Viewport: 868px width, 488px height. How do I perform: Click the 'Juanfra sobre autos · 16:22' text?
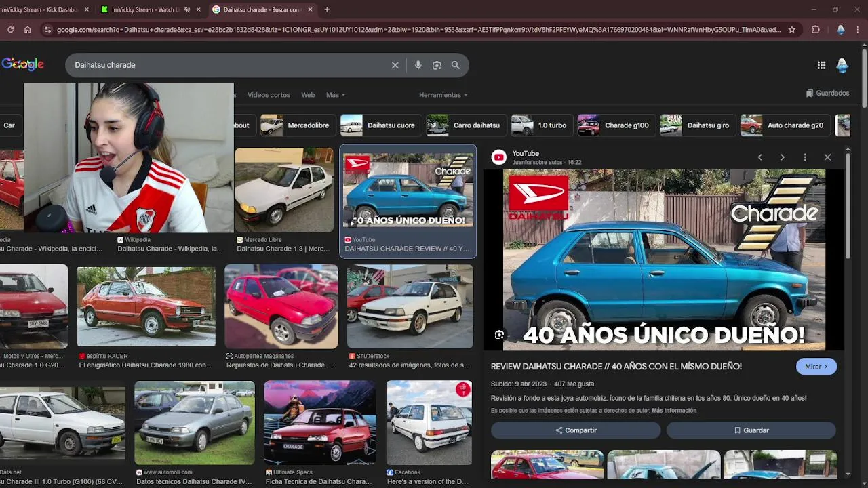tap(547, 163)
